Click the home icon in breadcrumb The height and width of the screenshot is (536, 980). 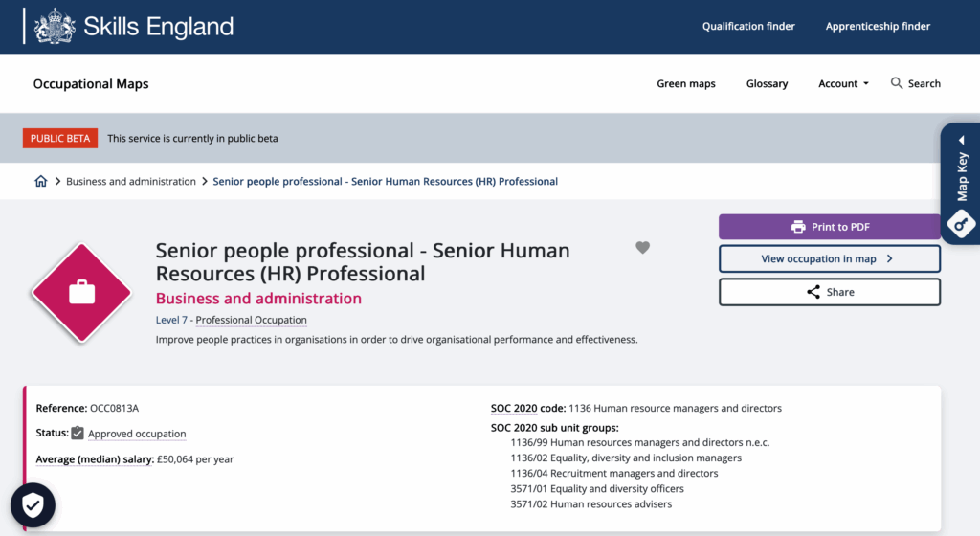coord(40,181)
